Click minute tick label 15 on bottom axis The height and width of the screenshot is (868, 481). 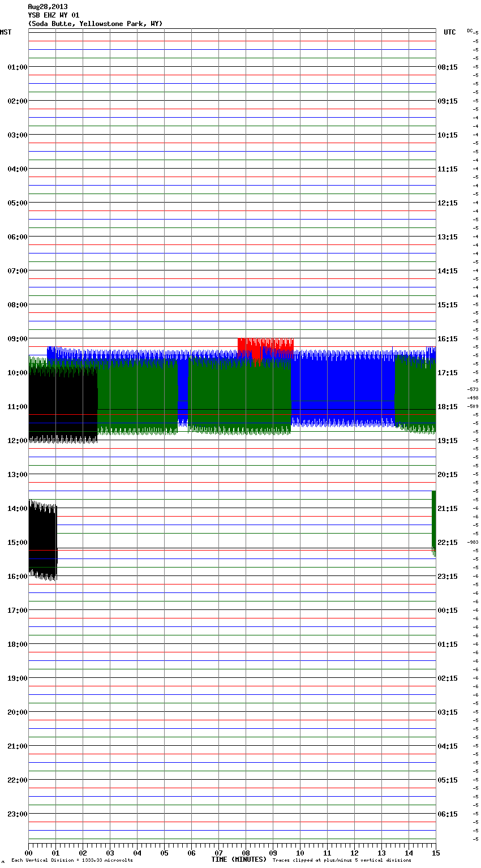click(x=436, y=853)
